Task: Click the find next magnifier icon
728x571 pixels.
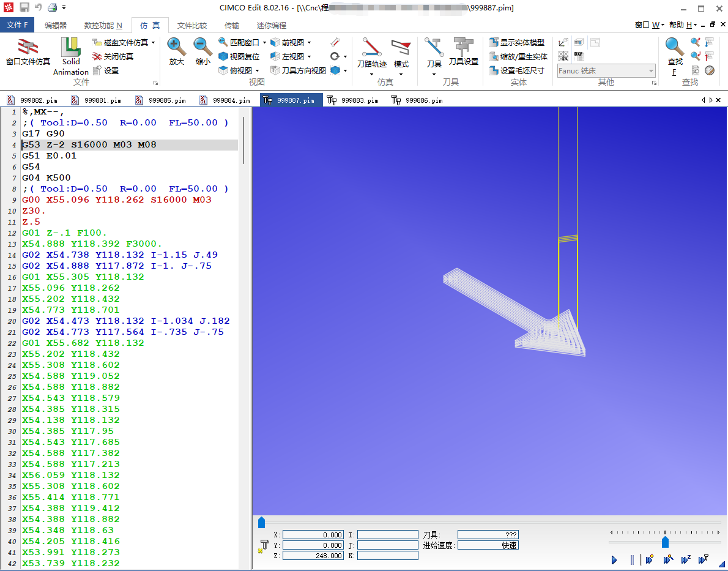Action: (695, 42)
